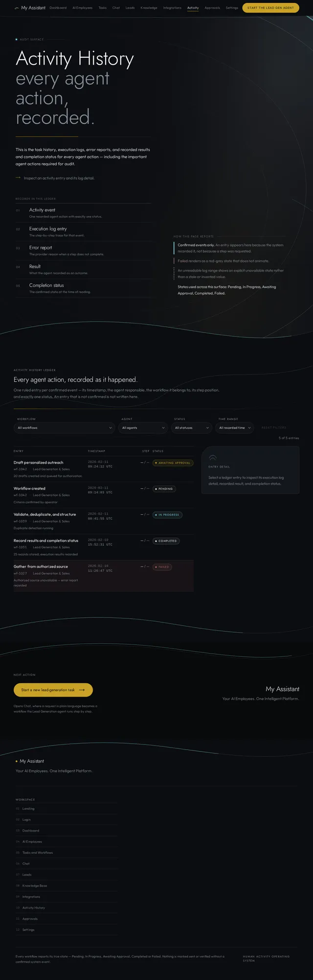Open the Approvals footer link

[x=30, y=919]
